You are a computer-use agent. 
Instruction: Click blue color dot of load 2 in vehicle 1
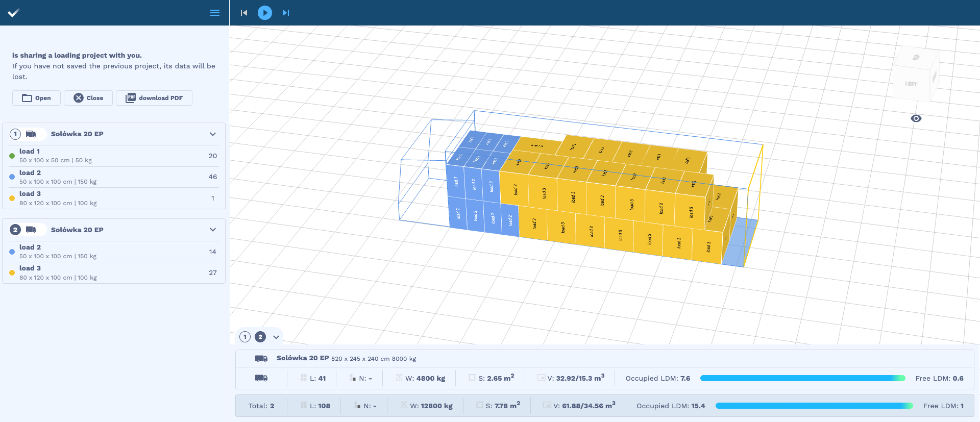point(12,177)
